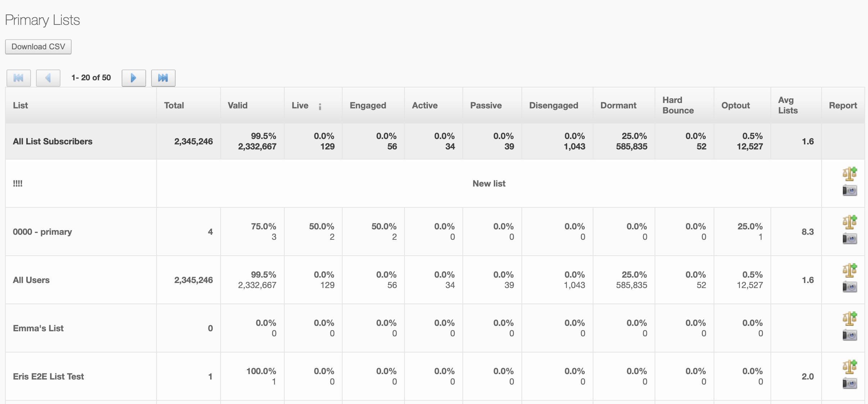Open Emma's List
The height and width of the screenshot is (404, 868).
(38, 328)
